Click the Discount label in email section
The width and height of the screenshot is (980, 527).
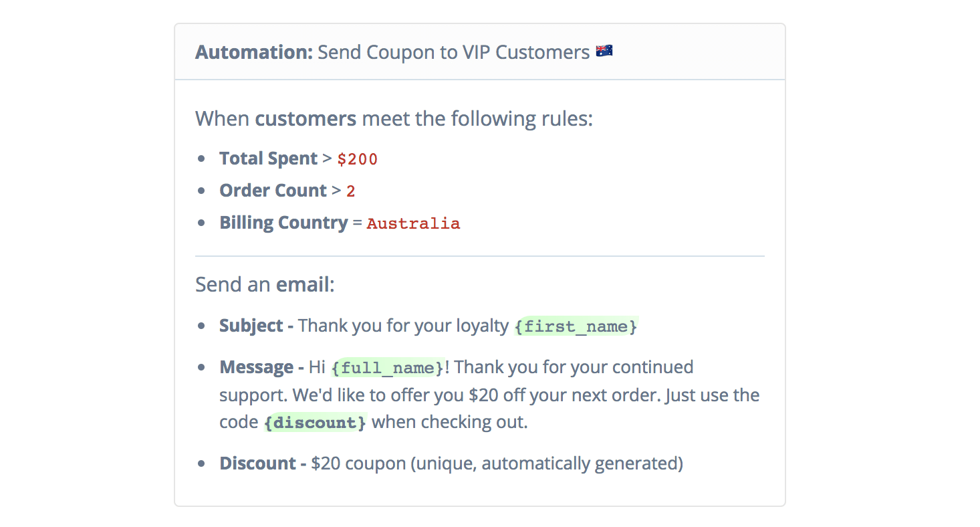coord(263,463)
